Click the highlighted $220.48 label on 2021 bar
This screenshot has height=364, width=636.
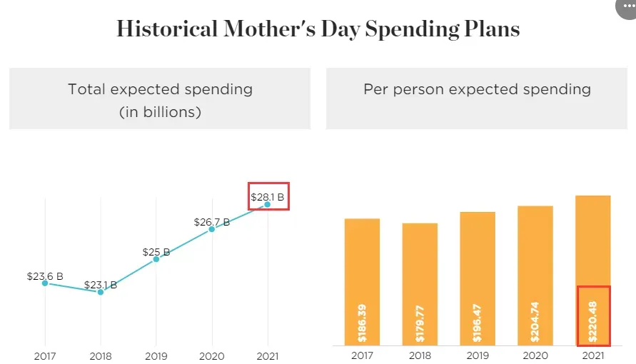[x=593, y=316]
